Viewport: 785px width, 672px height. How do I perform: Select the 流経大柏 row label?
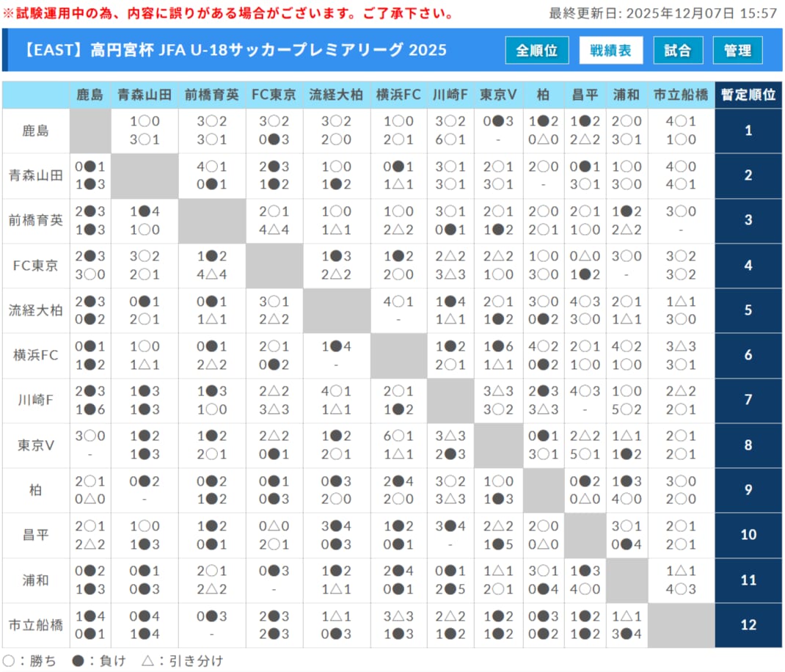click(x=36, y=310)
